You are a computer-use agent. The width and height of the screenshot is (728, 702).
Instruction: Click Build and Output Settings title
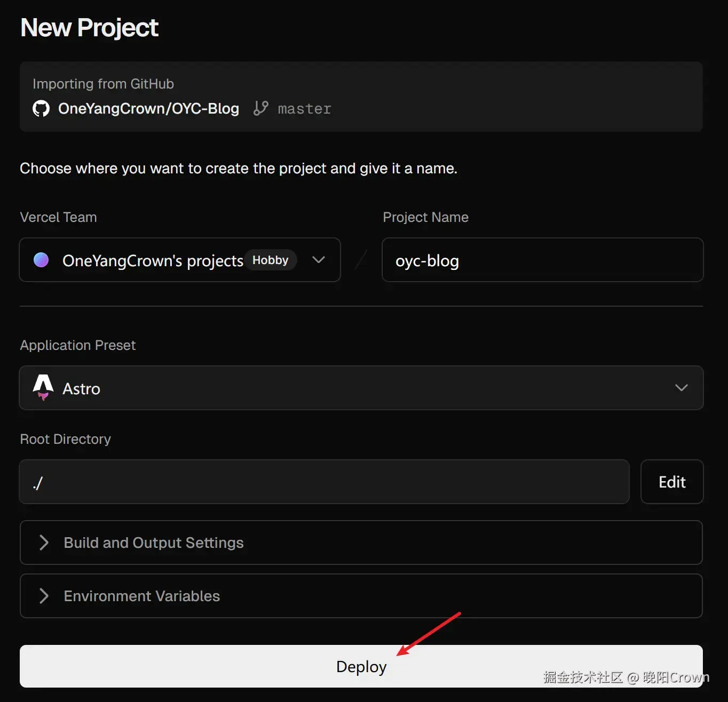(x=154, y=543)
